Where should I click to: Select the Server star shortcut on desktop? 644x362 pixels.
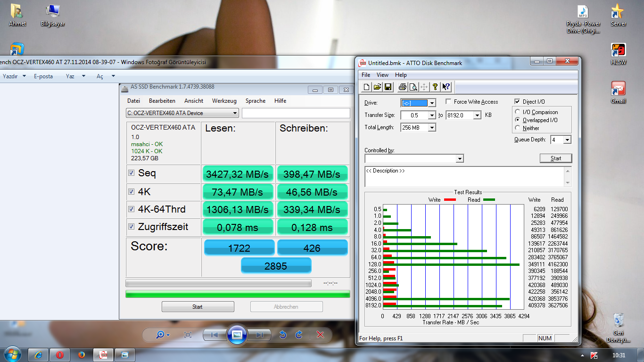pos(618,15)
